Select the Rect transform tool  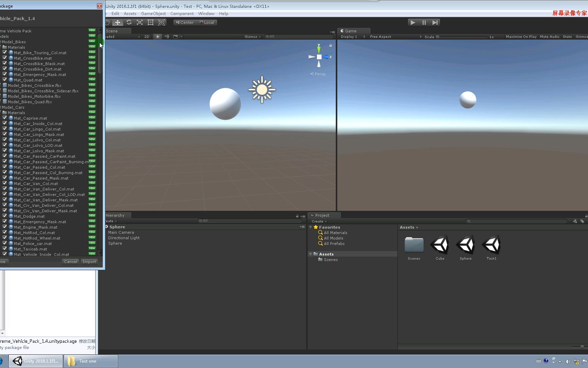click(x=150, y=22)
